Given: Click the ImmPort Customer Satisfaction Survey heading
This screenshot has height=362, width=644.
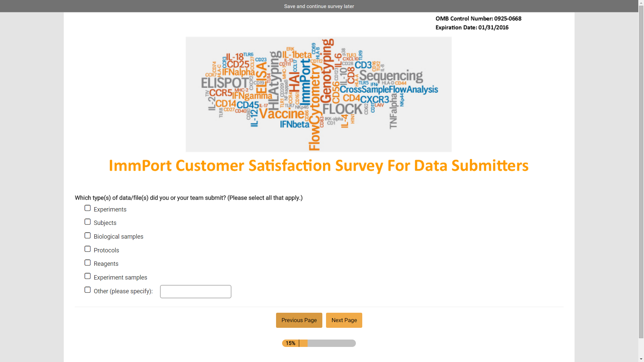Looking at the screenshot, I should 319,166.
